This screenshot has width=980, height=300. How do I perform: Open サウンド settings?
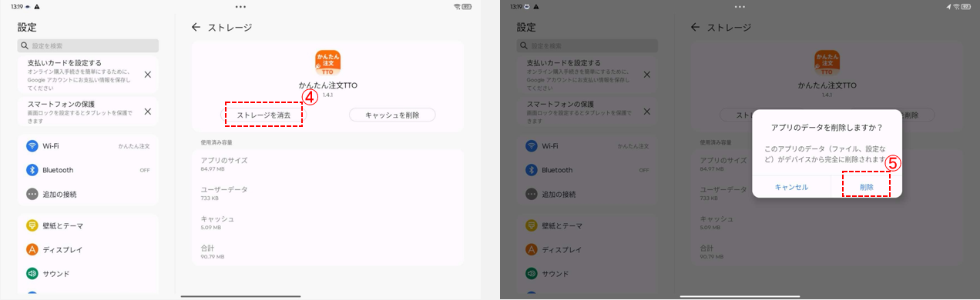tap(89, 273)
